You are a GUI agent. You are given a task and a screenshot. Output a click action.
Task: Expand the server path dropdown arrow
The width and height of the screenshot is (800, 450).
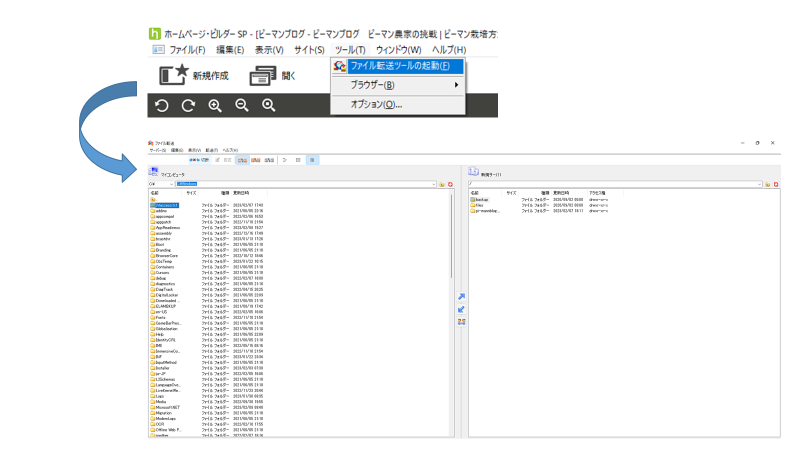click(761, 184)
